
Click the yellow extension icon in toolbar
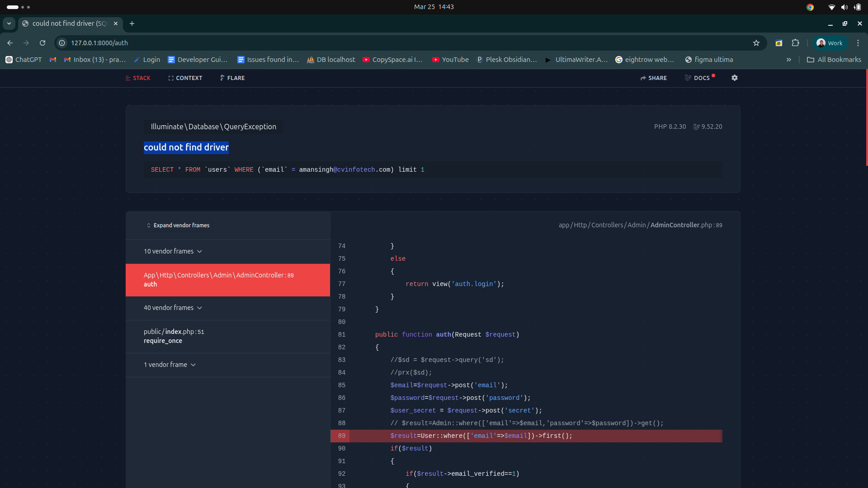coord(779,43)
